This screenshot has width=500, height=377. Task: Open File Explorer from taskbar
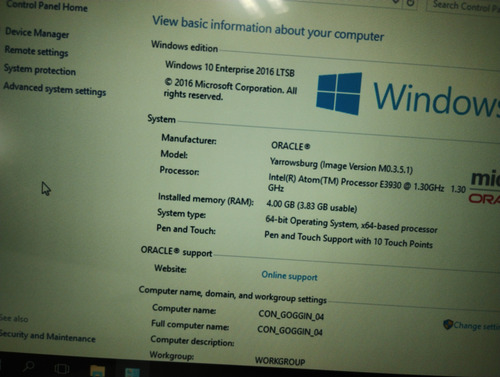[x=97, y=371]
